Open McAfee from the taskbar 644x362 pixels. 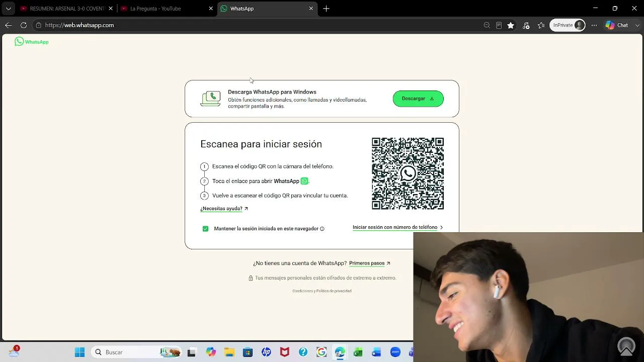tap(284, 352)
